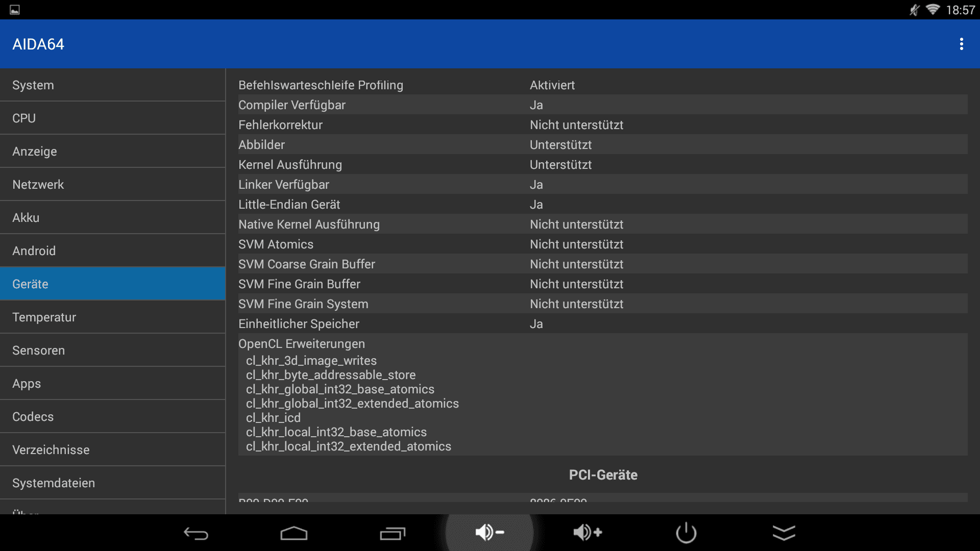Show Akku battery information
The width and height of the screenshot is (980, 551).
[112, 218]
